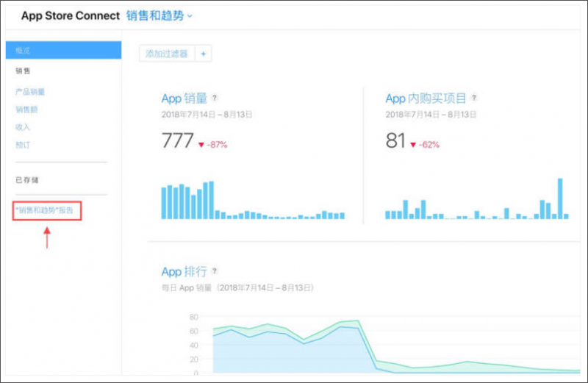The width and height of the screenshot is (588, 383).
Task: Click the red down arrow beside -62%
Action: click(413, 145)
